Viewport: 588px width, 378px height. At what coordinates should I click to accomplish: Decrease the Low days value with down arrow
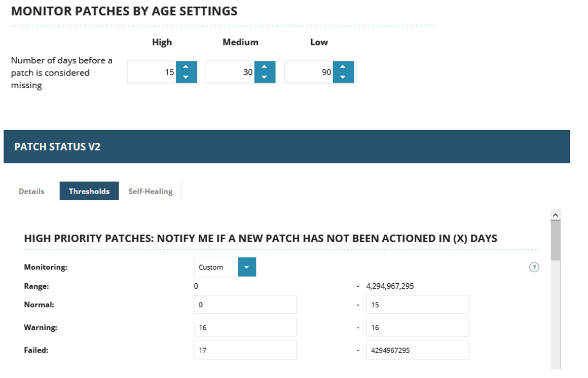[x=343, y=77]
